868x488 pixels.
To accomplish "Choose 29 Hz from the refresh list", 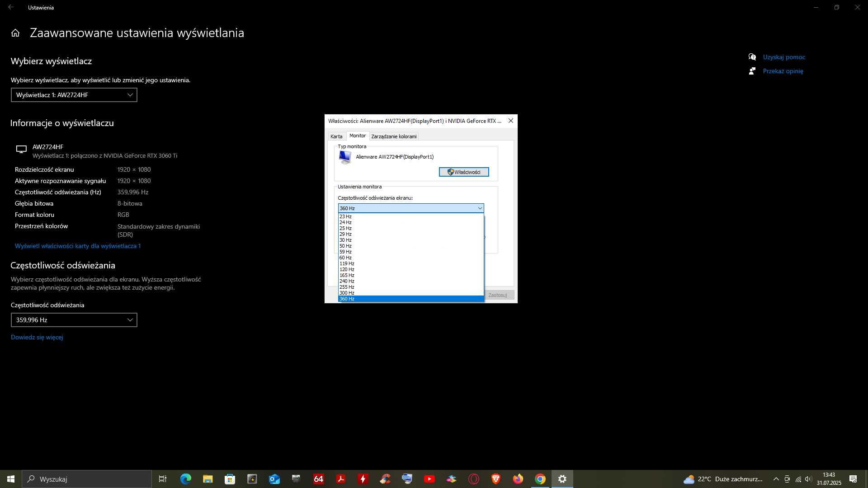I will pos(411,234).
